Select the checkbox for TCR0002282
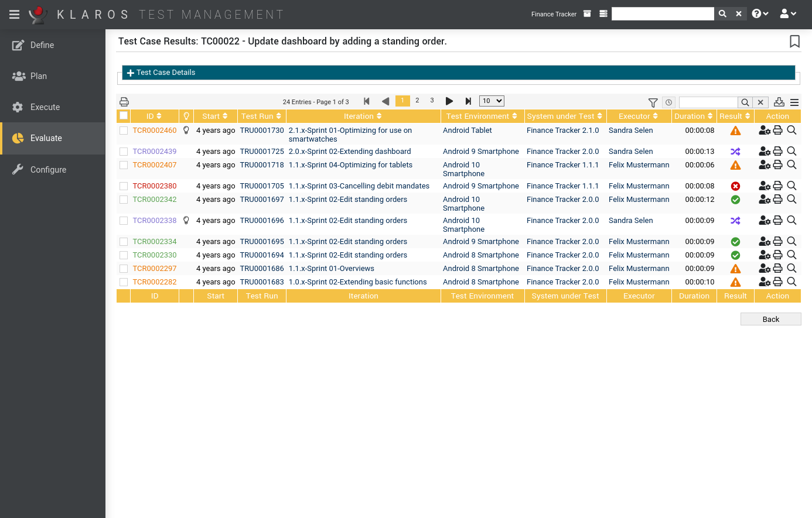 pyautogui.click(x=124, y=282)
